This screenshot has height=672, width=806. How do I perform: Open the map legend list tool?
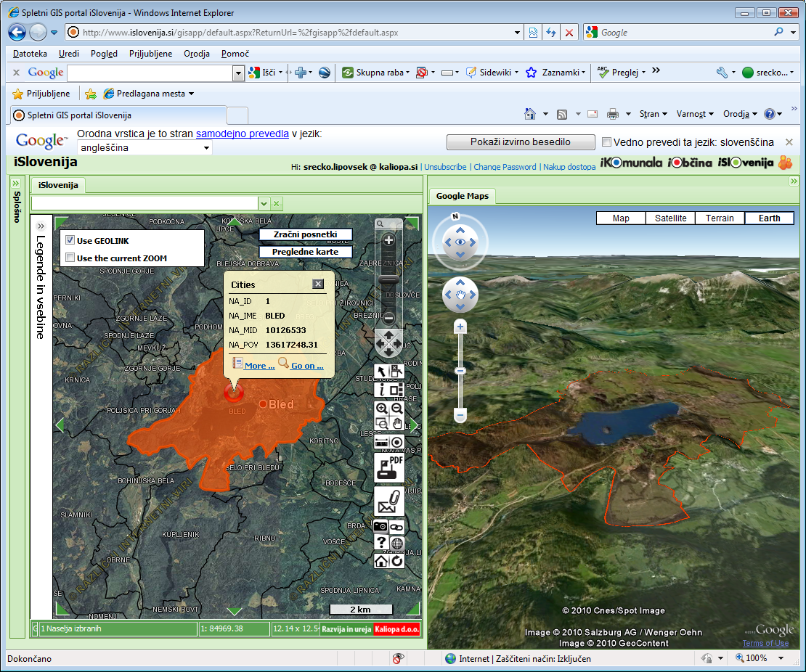click(396, 390)
